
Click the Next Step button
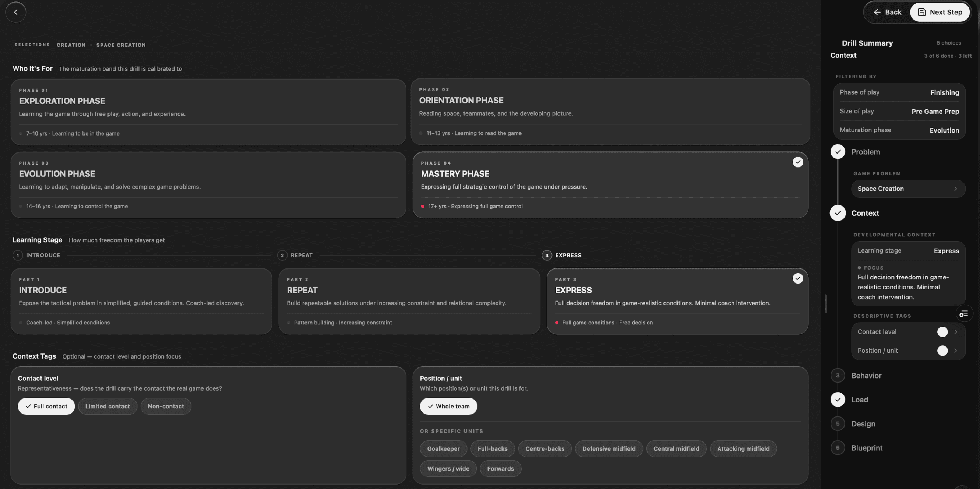[940, 12]
